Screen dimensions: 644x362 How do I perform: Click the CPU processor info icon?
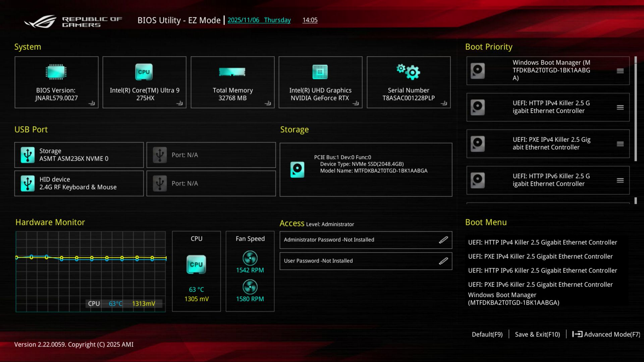(144, 72)
